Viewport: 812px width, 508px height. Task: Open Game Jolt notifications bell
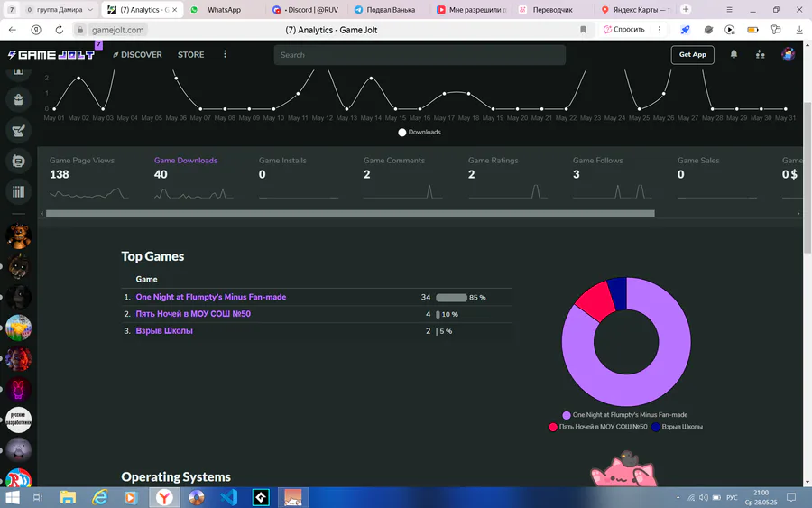(x=734, y=54)
